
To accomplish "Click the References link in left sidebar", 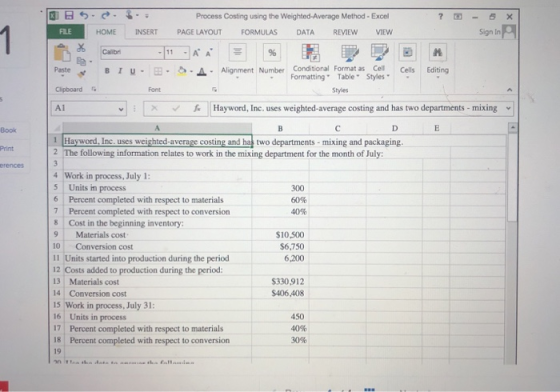I will (x=12, y=165).
